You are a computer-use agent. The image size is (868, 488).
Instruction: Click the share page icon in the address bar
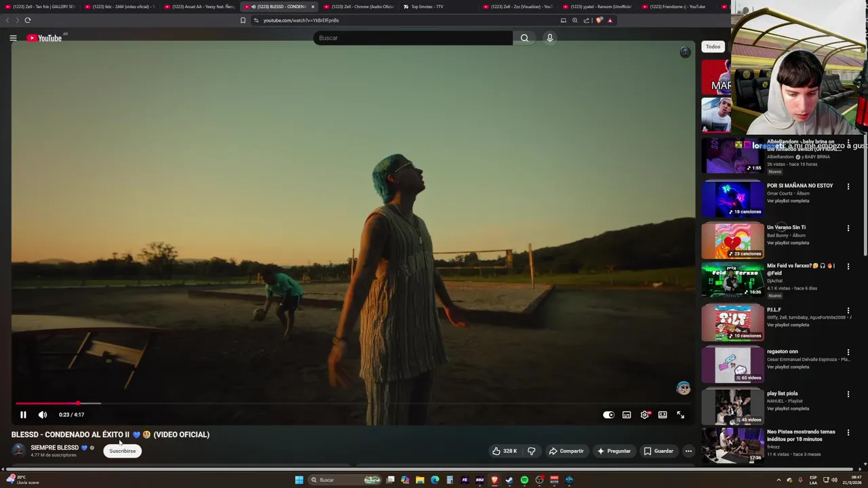586,20
